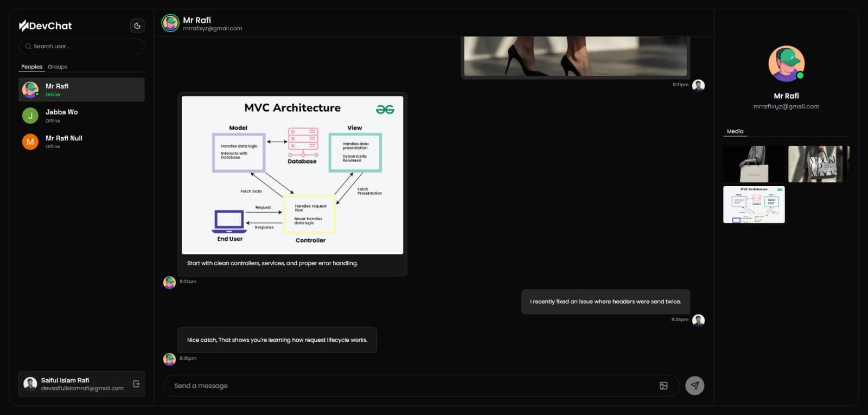Click the Mr Rafi name in the profile panel
The image size is (868, 415).
[x=786, y=95]
